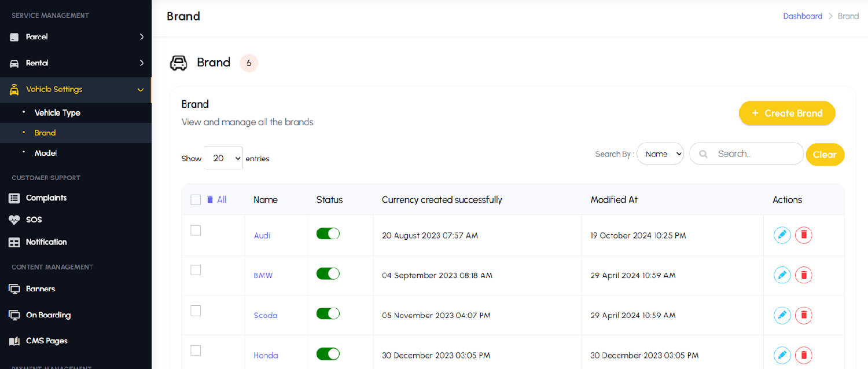Delete the Honda brand with trash icon
868x369 pixels.
[803, 355]
